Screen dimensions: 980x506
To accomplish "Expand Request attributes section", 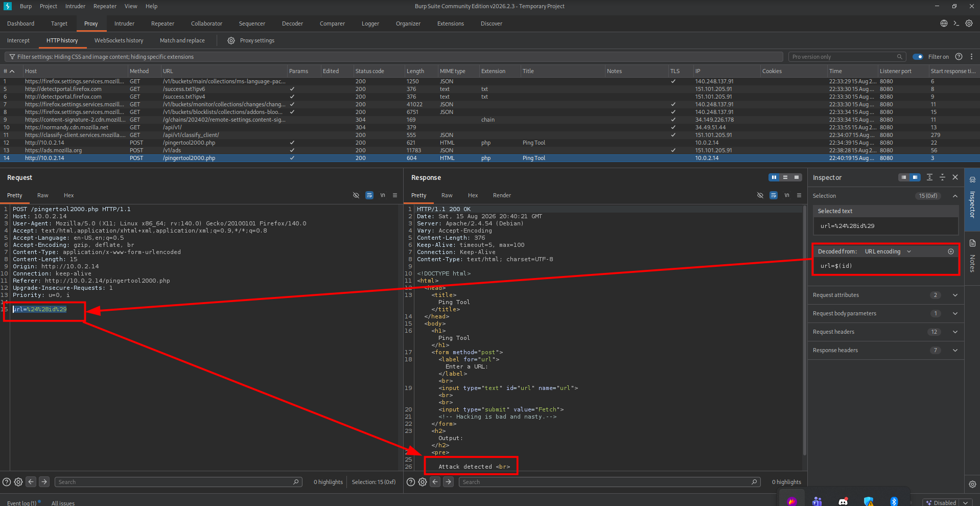I will point(955,295).
